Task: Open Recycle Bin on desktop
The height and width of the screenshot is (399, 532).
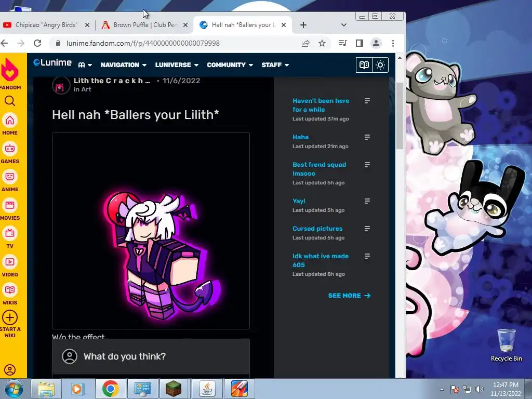Action: (x=506, y=345)
